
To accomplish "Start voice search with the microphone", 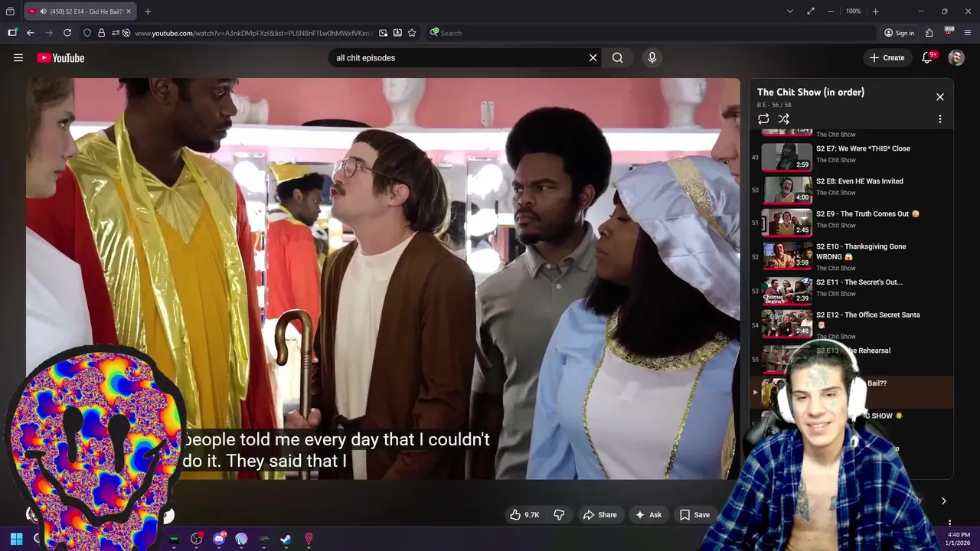I will tap(652, 57).
